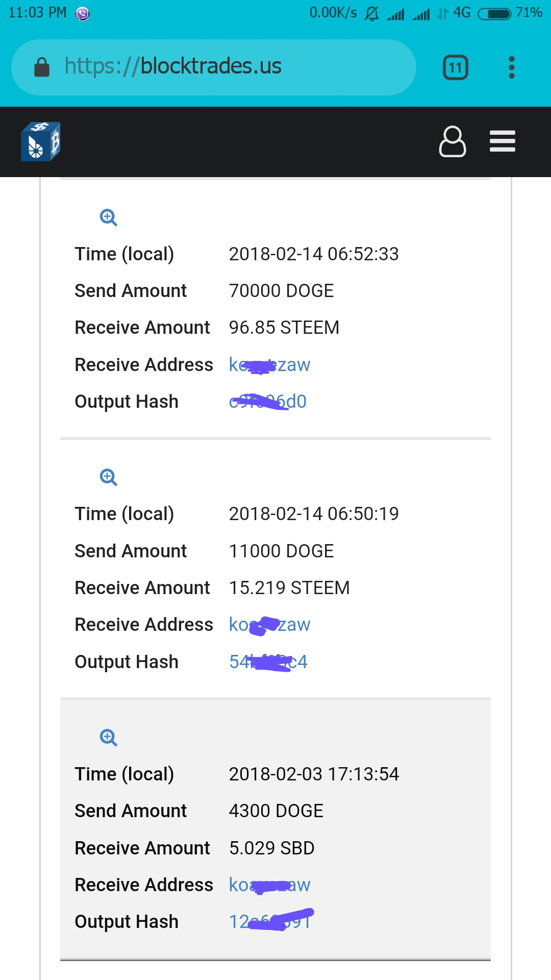551x980 pixels.
Task: Open the hamburger navigation menu
Action: click(503, 141)
